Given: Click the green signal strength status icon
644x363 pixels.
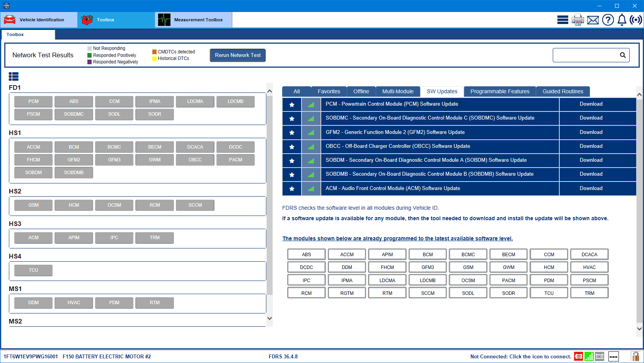Looking at the screenshot, I should (x=589, y=356).
